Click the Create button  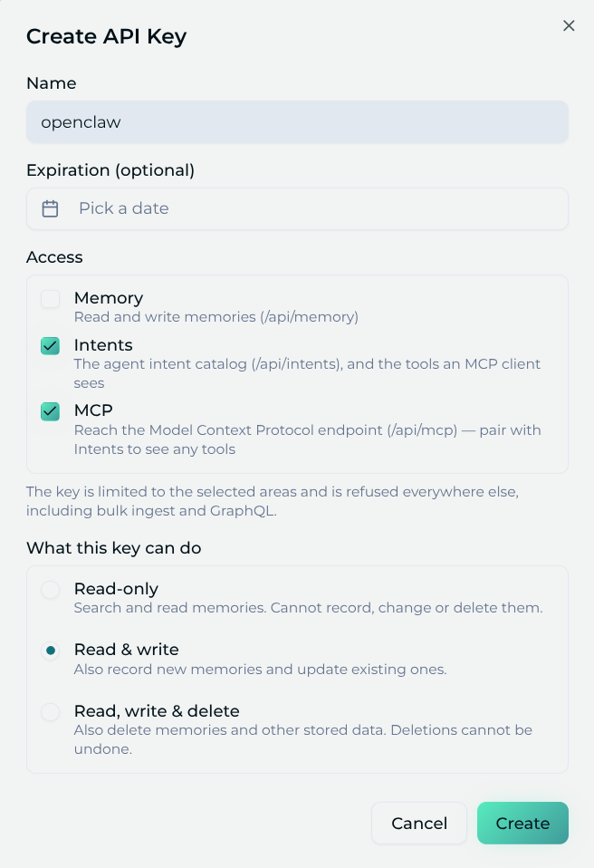(522, 824)
